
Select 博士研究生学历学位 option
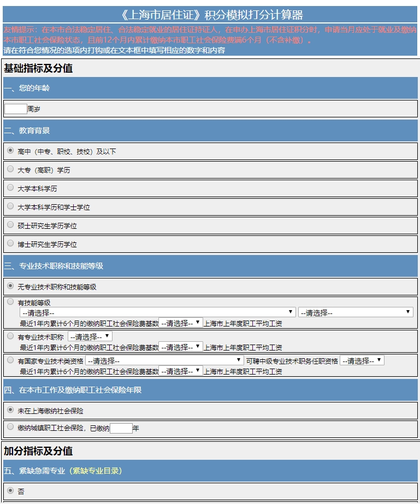point(10,244)
